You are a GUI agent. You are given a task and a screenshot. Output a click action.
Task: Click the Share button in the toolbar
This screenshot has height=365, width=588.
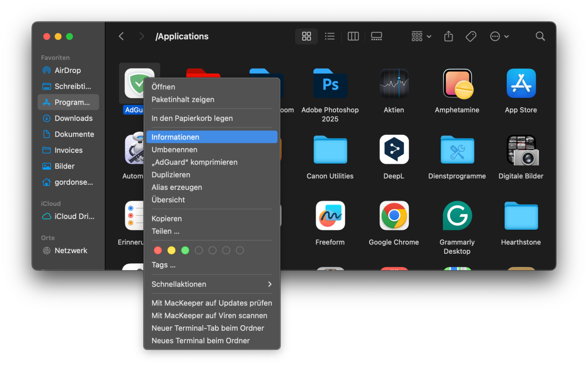tap(448, 36)
